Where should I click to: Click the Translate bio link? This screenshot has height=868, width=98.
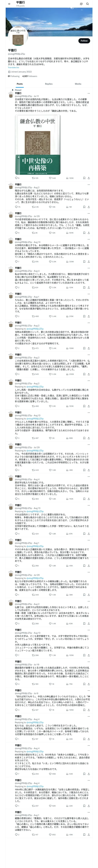14,67
